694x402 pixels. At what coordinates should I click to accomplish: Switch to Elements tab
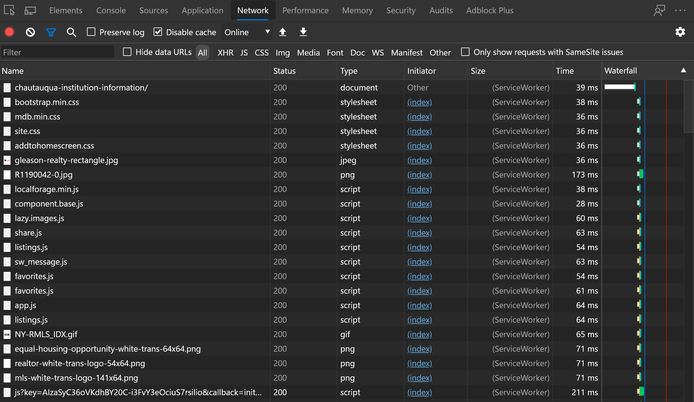click(x=66, y=10)
